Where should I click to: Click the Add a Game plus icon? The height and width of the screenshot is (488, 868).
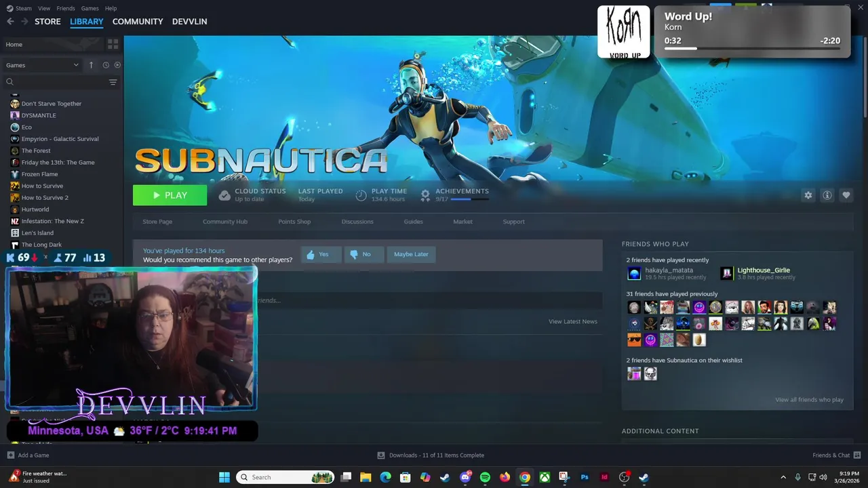click(x=10, y=455)
